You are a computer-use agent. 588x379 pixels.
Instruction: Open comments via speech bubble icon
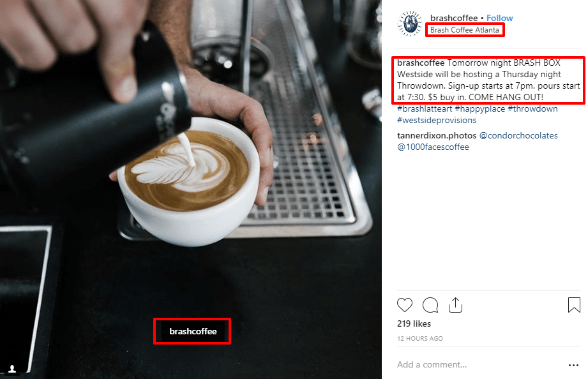[430, 305]
